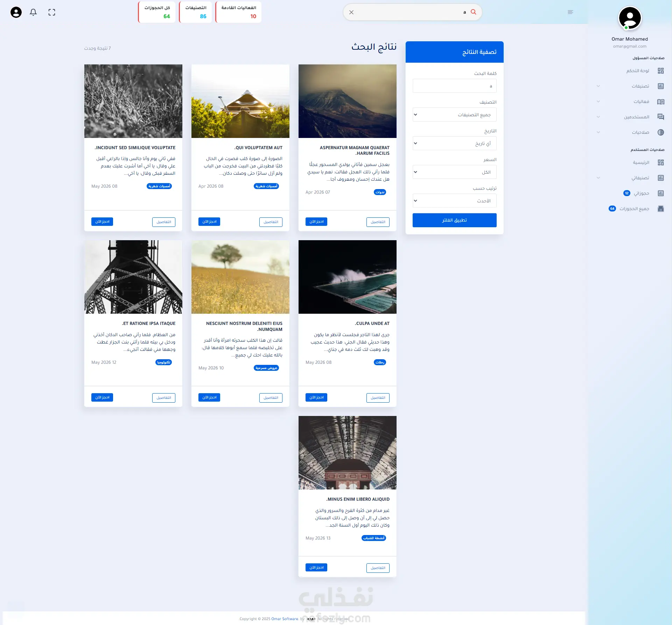Open the ترتيب حسب sort dropdown

(454, 201)
